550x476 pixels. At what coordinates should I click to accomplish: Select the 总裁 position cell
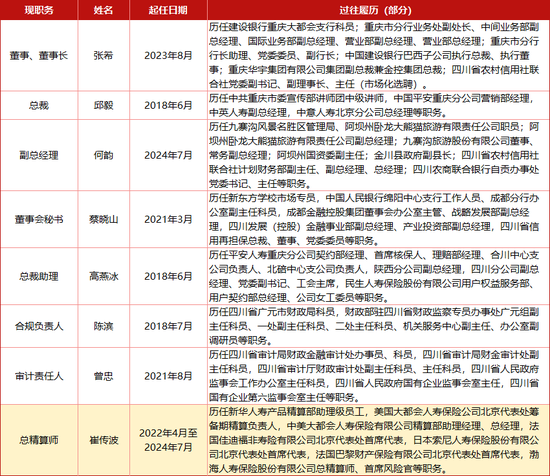pos(39,105)
